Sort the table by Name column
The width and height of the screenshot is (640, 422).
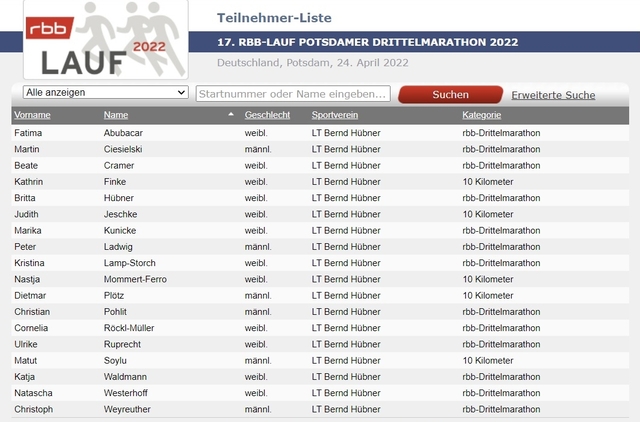(116, 115)
